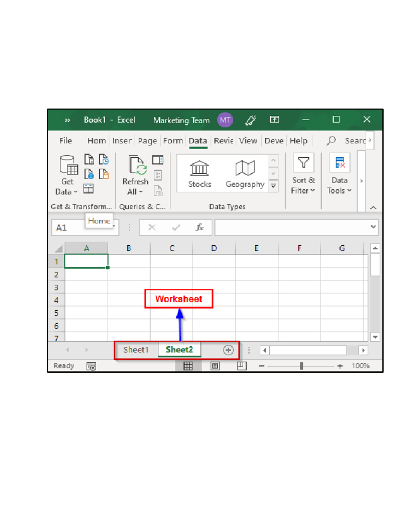
Task: Select column D header
Action: (x=214, y=248)
